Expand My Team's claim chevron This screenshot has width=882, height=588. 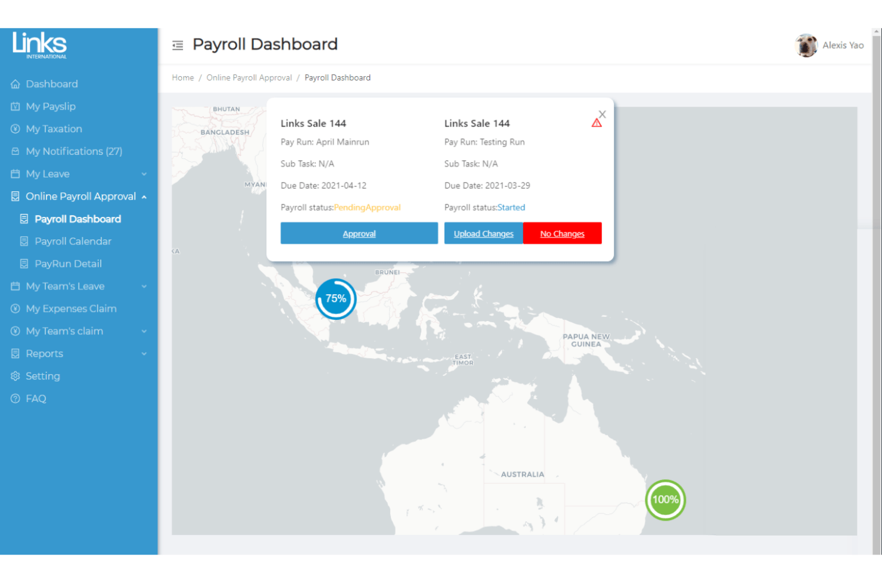144,331
